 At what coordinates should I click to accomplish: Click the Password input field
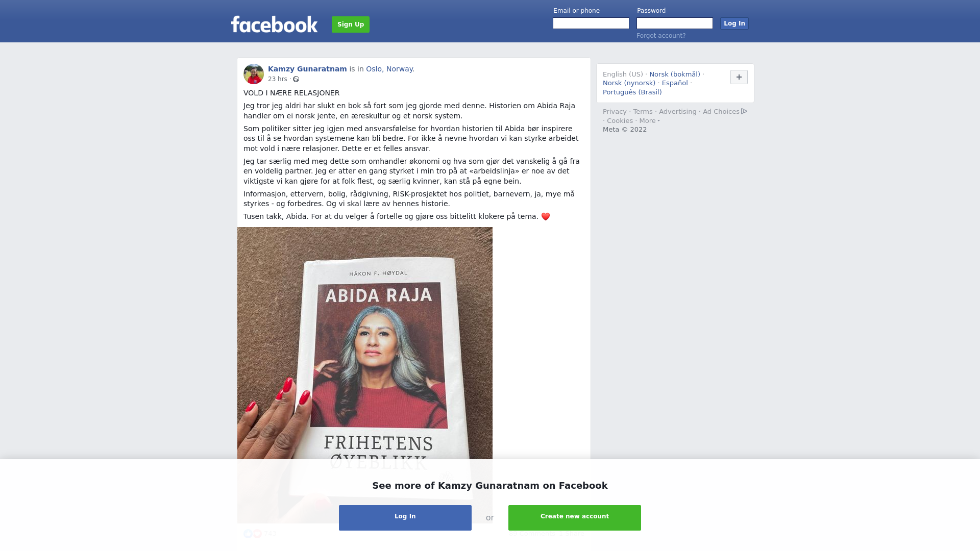[675, 23]
